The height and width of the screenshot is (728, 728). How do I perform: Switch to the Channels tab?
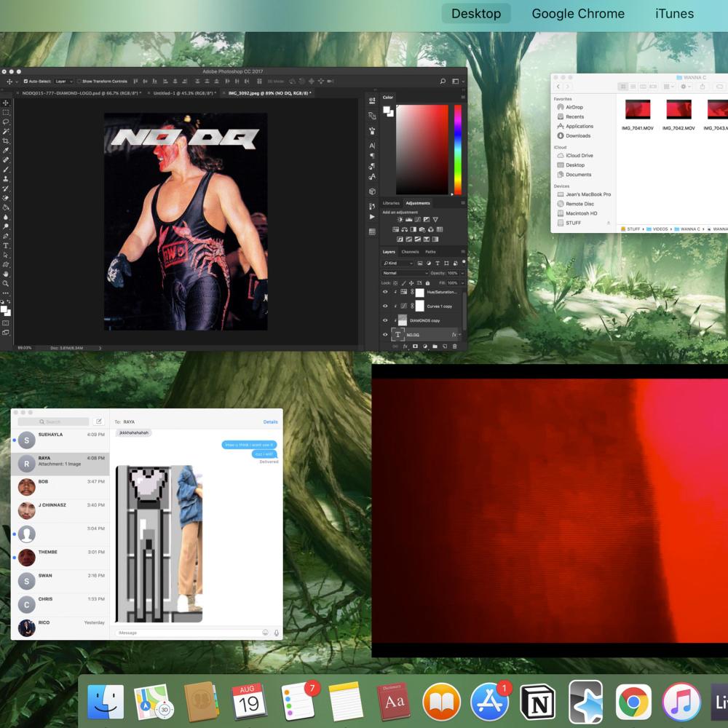pyautogui.click(x=410, y=252)
